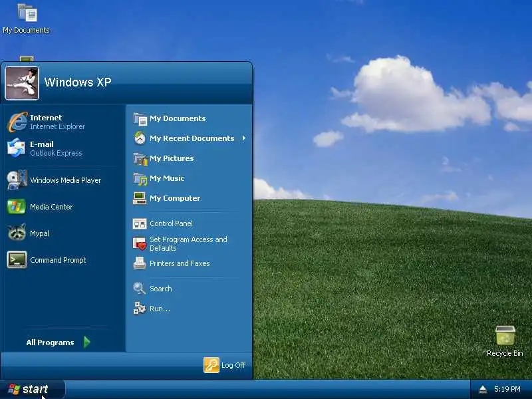This screenshot has width=532, height=399.
Task: Click the Start button on taskbar
Action: pyautogui.click(x=32, y=389)
